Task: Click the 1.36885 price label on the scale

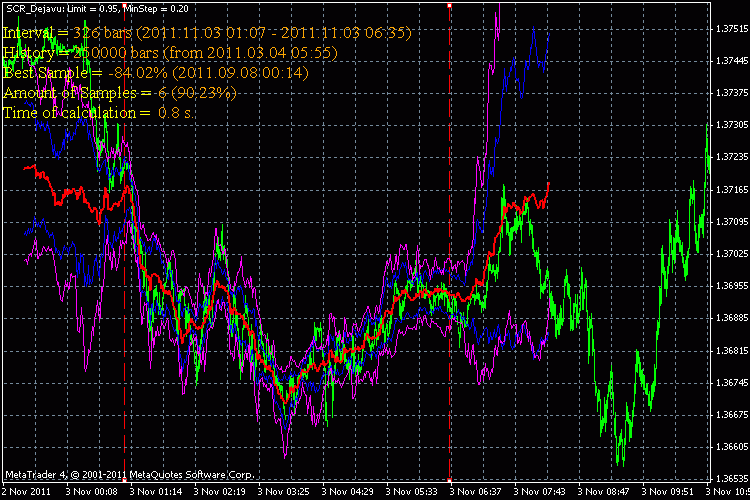Action: (727, 318)
